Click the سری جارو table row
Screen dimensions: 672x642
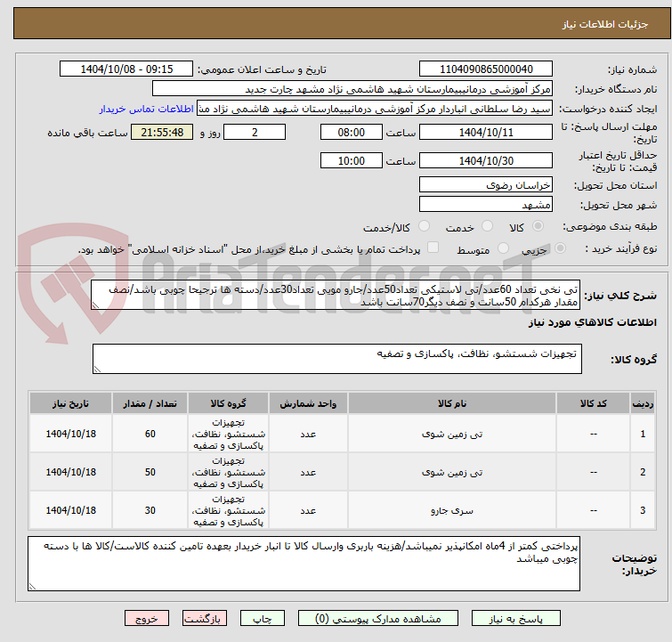tap(342, 510)
